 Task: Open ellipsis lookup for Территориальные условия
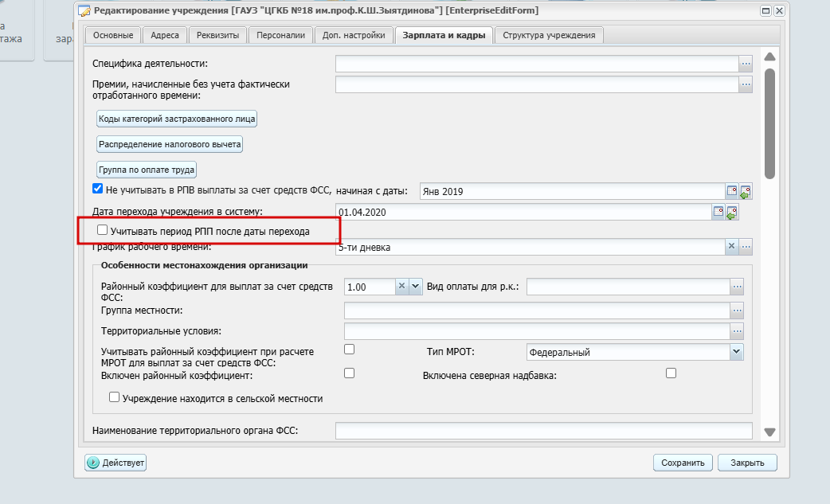(737, 331)
